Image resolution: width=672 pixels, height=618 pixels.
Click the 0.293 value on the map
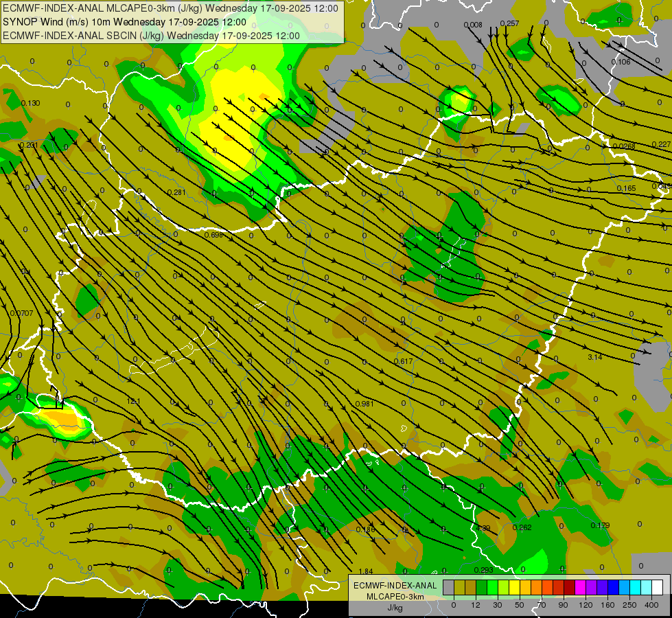click(x=483, y=570)
